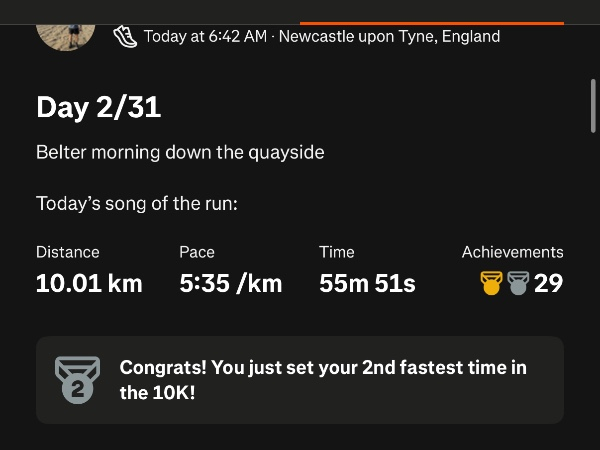Click the Pace stat label
The width and height of the screenshot is (600, 450).
(197, 252)
